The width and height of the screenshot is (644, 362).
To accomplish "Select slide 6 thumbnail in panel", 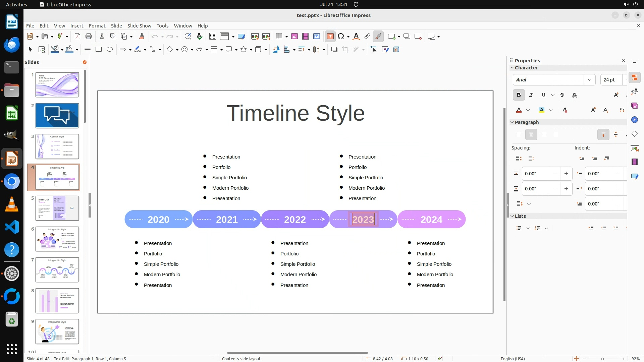I will click(57, 239).
